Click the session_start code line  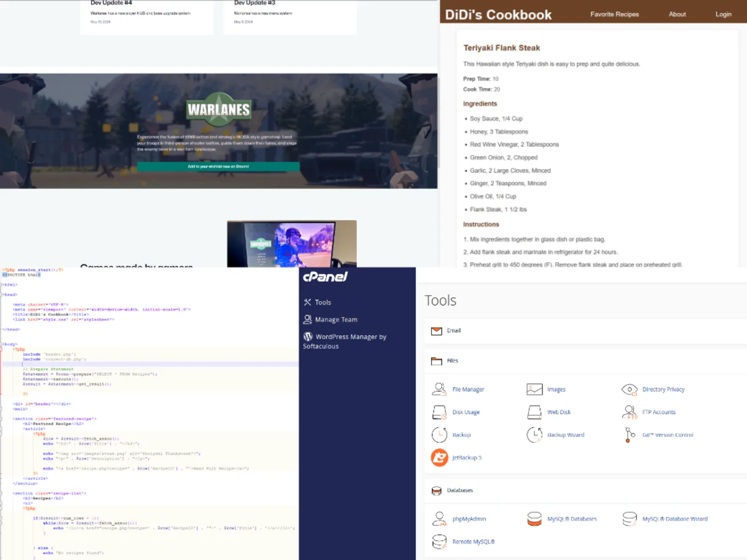[x=33, y=270]
